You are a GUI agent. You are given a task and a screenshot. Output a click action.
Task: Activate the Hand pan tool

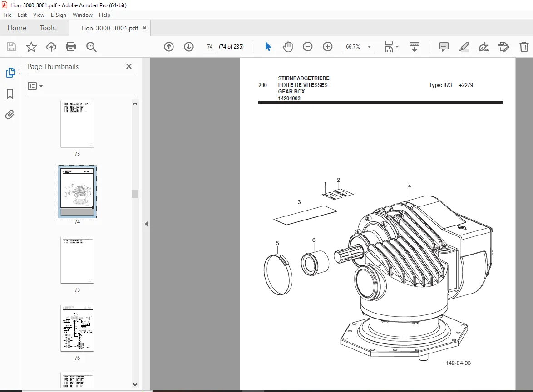(x=287, y=47)
